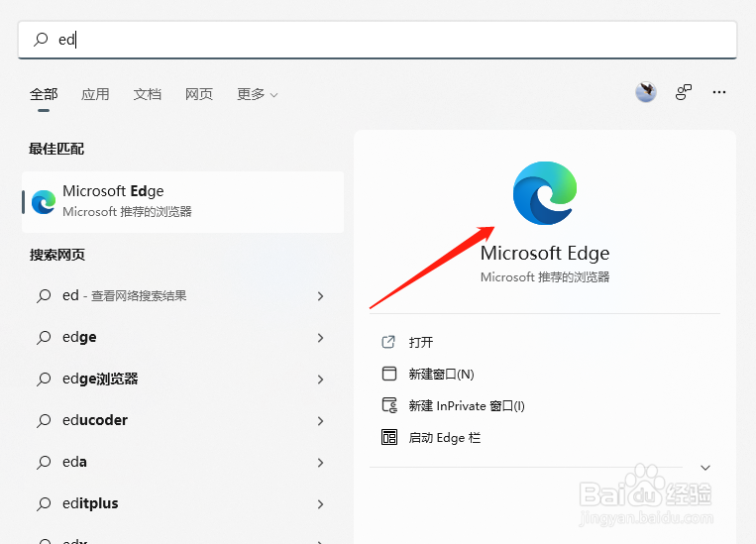Switch to the 应用 tab
The width and height of the screenshot is (756, 544).
click(95, 94)
